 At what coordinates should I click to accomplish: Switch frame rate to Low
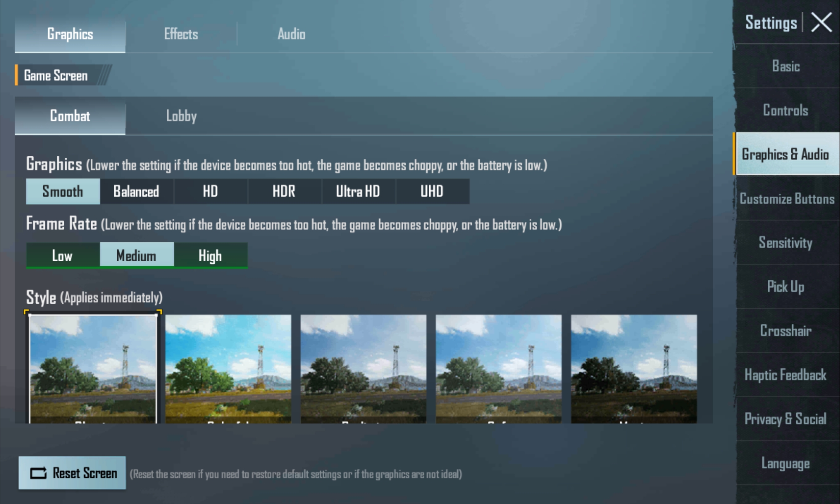coord(63,255)
